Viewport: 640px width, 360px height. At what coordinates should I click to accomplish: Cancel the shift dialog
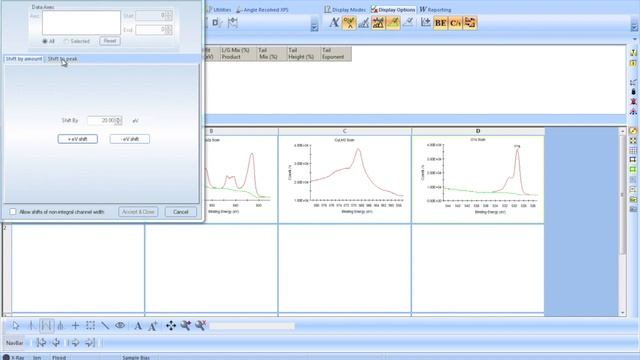coord(180,212)
